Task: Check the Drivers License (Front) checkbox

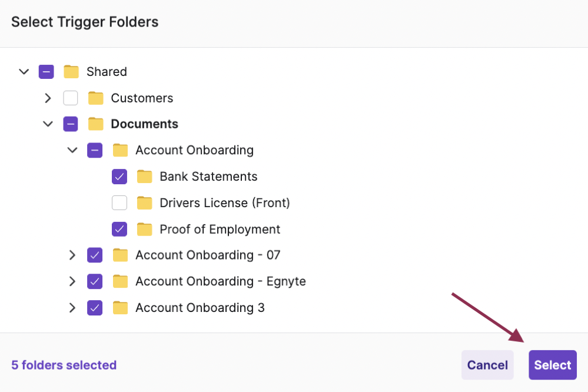Action: point(119,202)
